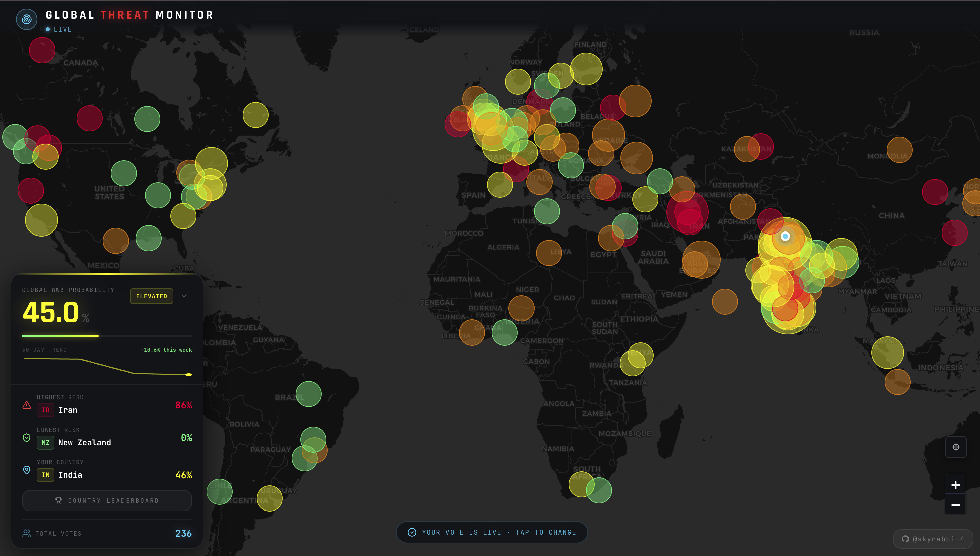Select the IN India country badge
980x556 pixels.
coord(46,475)
